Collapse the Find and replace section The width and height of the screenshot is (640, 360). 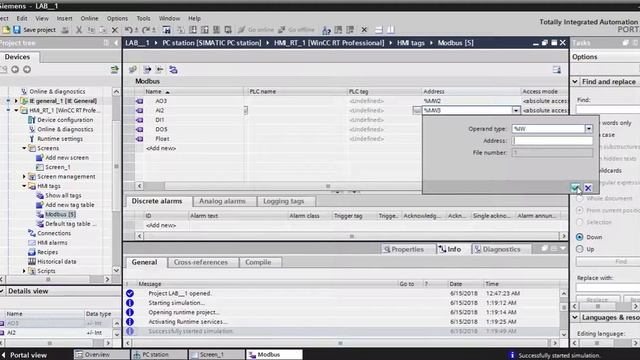[575, 82]
